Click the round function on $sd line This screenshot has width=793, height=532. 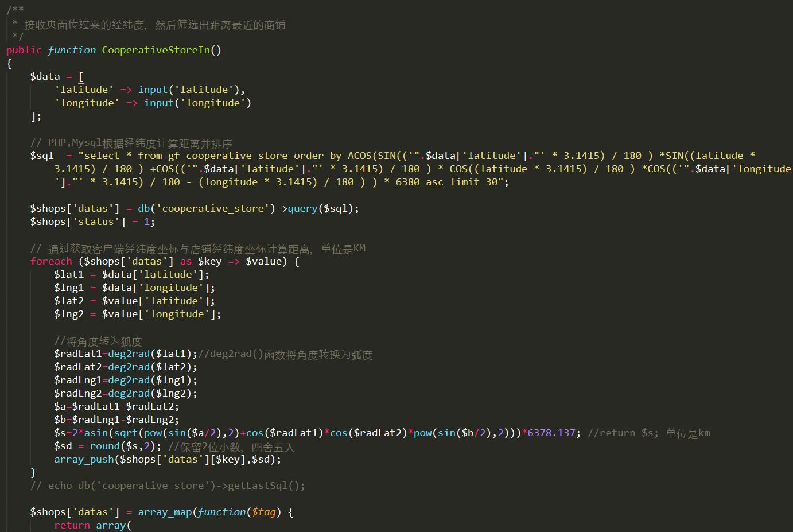click(x=104, y=446)
